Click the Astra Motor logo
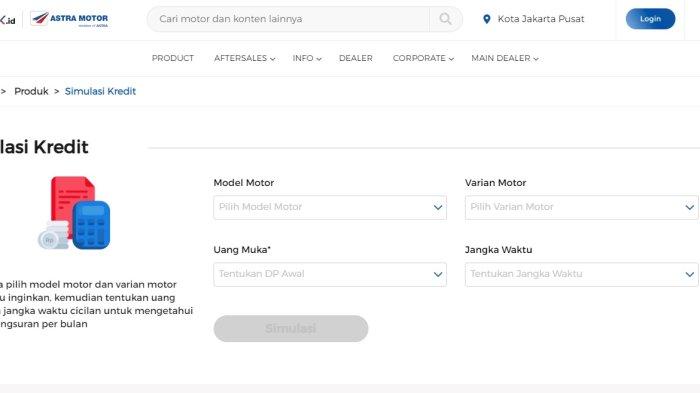 (70, 19)
